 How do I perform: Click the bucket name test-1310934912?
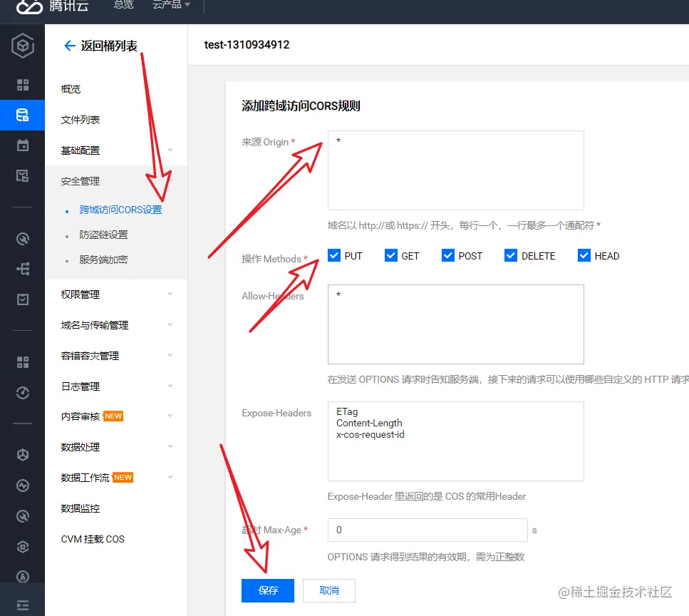point(247,45)
